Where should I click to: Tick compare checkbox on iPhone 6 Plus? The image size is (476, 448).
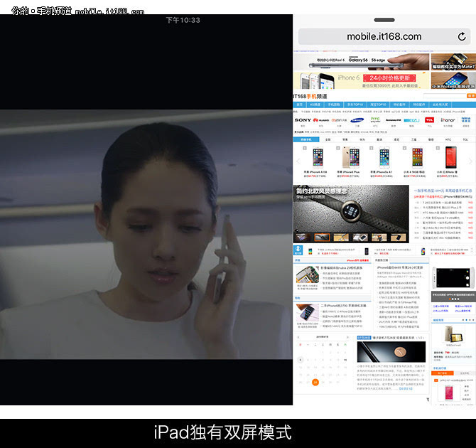click(338, 148)
